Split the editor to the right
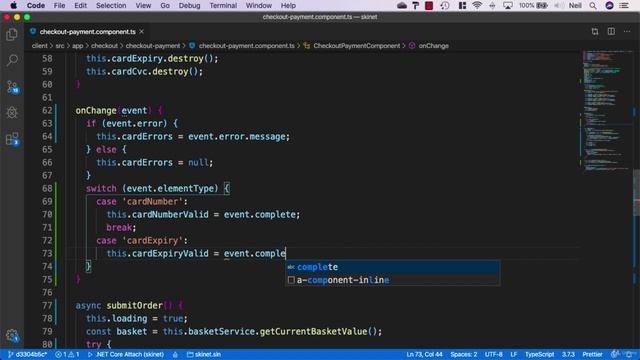 pos(611,31)
